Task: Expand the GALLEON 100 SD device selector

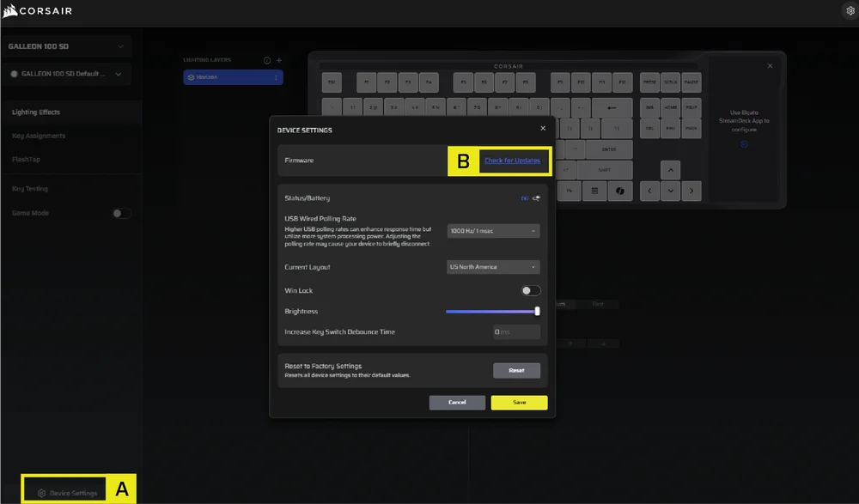Action: coord(69,46)
